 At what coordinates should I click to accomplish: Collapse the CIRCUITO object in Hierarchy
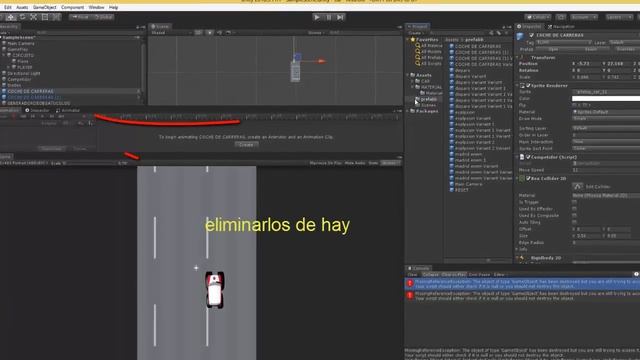pyautogui.click(x=4, y=55)
